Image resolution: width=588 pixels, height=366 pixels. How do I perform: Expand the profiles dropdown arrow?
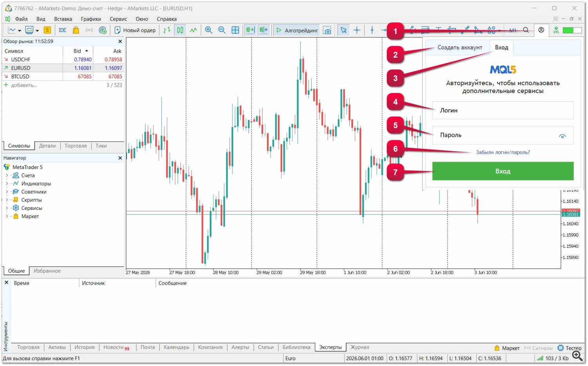(x=37, y=31)
